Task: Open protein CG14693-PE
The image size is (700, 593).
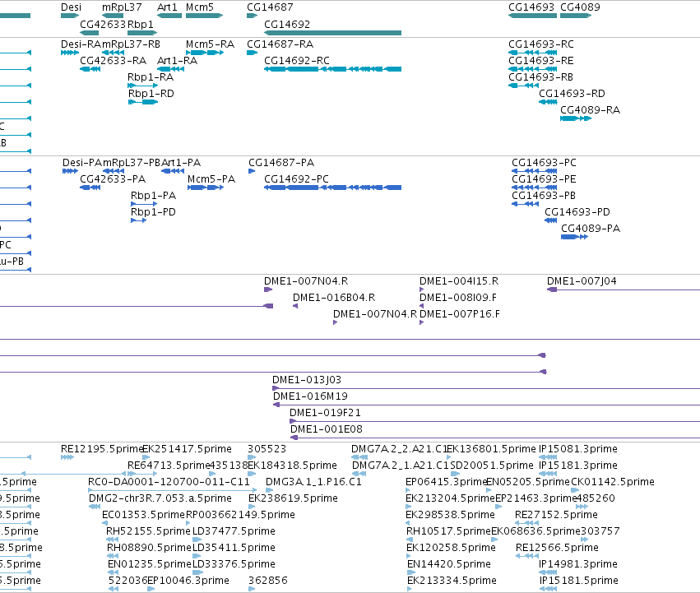Action: click(535, 188)
